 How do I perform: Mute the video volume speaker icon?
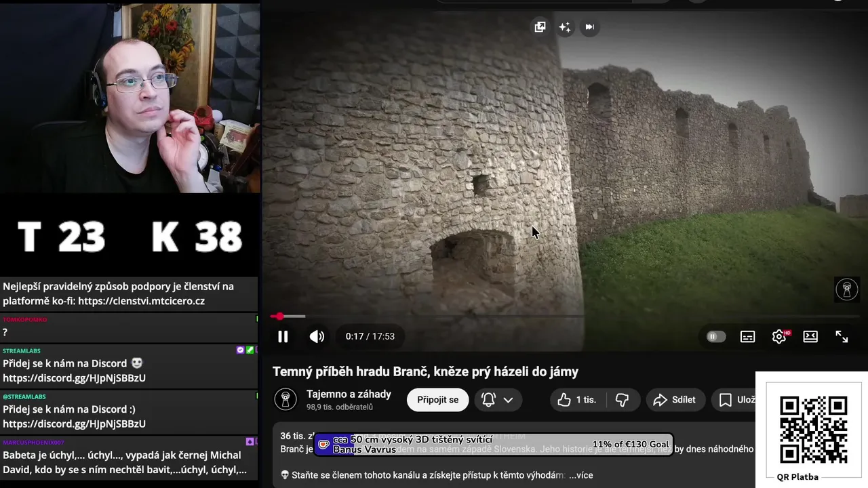[317, 336]
